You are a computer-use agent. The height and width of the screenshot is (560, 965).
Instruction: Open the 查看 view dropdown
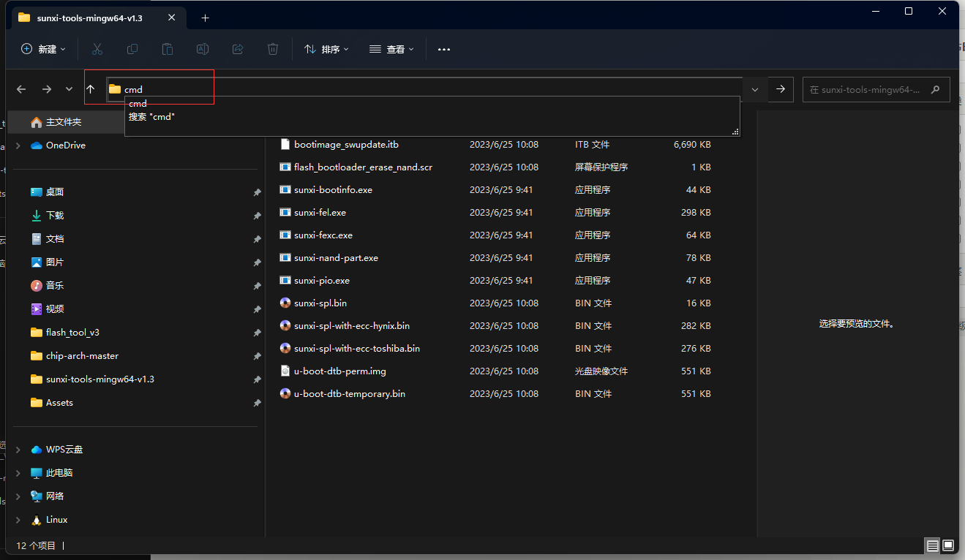click(392, 49)
